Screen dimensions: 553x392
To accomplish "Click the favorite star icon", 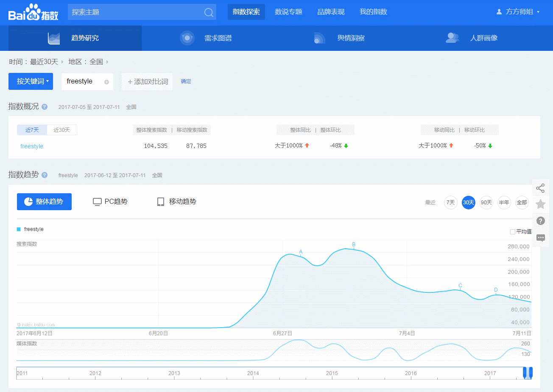I will [540, 204].
